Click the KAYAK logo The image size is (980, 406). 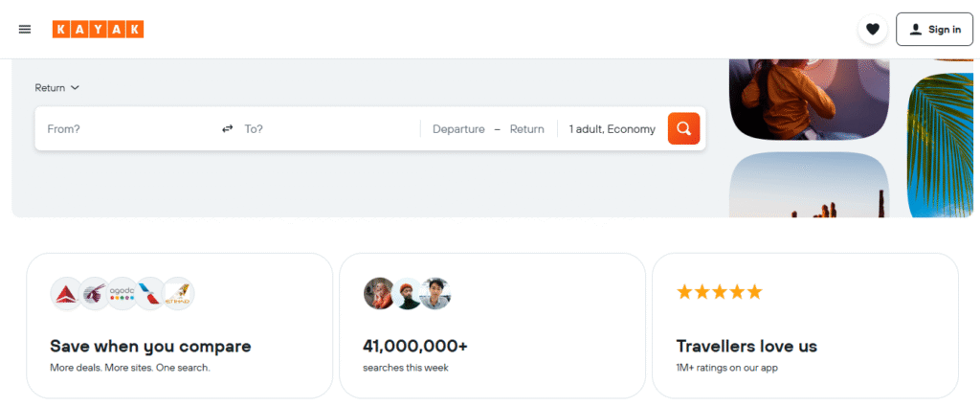(98, 29)
